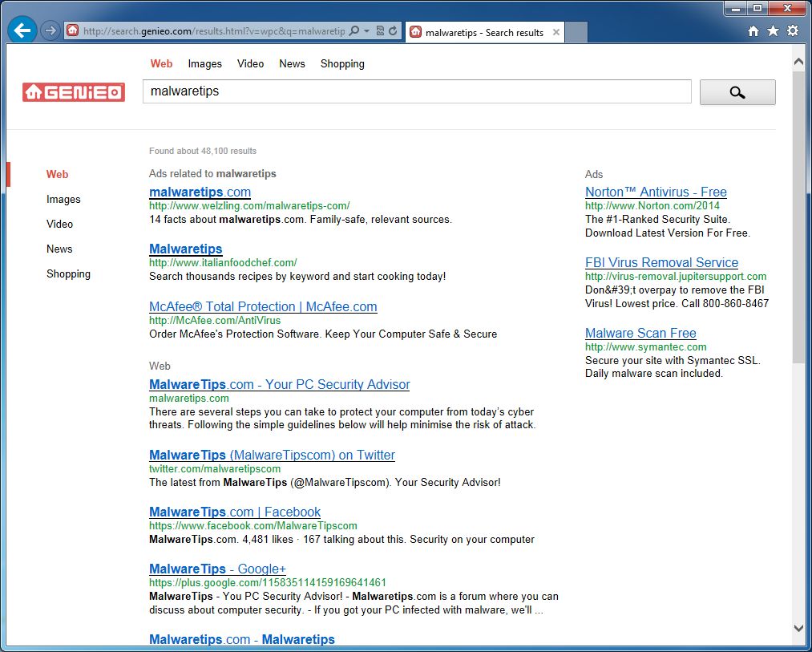The height and width of the screenshot is (652, 812).
Task: Toggle the compatibility view icon
Action: click(x=380, y=31)
